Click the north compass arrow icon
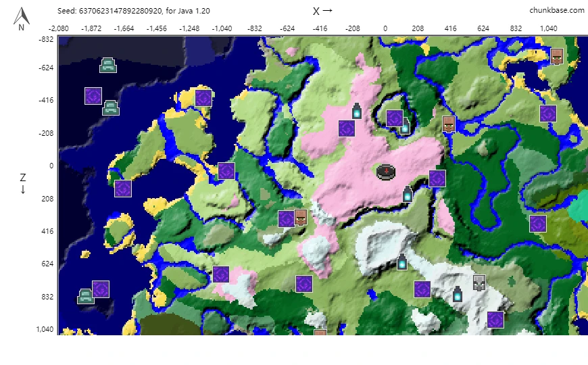Image resolution: width=588 pixels, height=365 pixels. (x=22, y=19)
